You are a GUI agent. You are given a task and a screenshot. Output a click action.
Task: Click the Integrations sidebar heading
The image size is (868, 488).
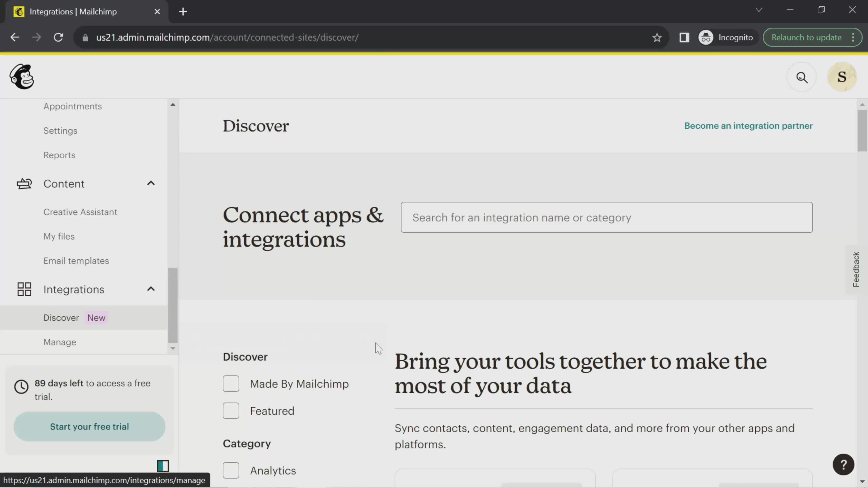pos(74,290)
